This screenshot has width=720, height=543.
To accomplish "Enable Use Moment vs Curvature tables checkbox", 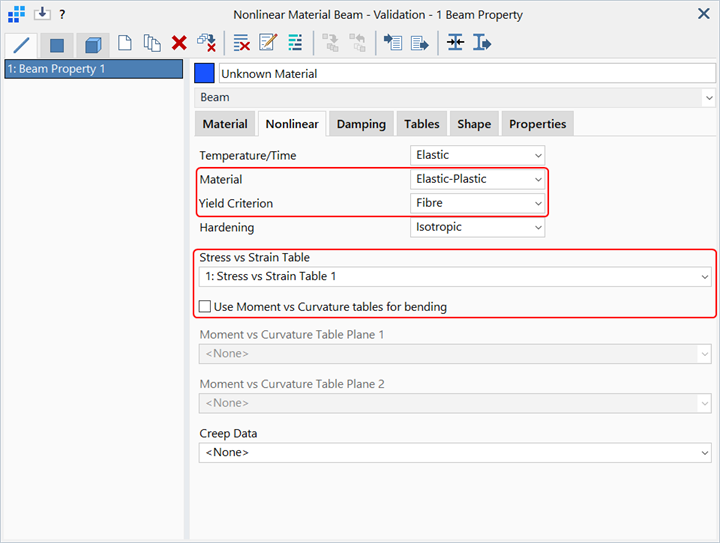I will click(205, 306).
